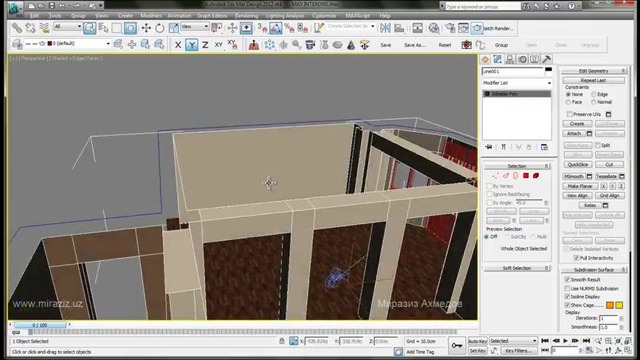Select Element sub-object level icon

pyautogui.click(x=536, y=176)
